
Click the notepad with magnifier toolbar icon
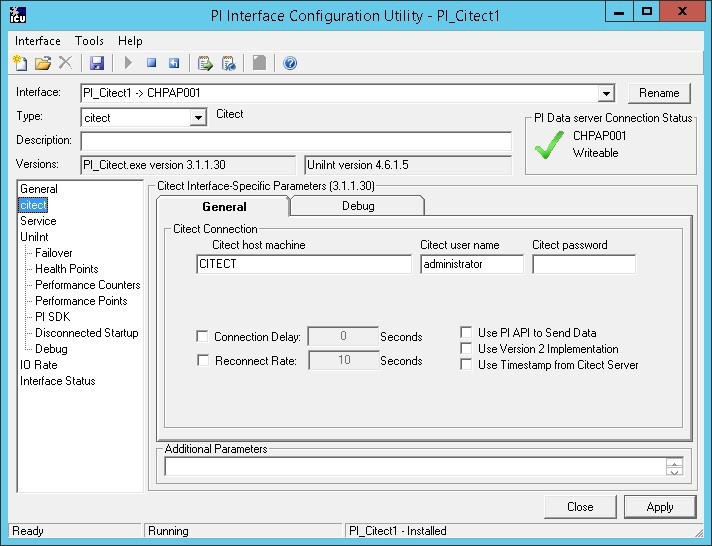(228, 63)
